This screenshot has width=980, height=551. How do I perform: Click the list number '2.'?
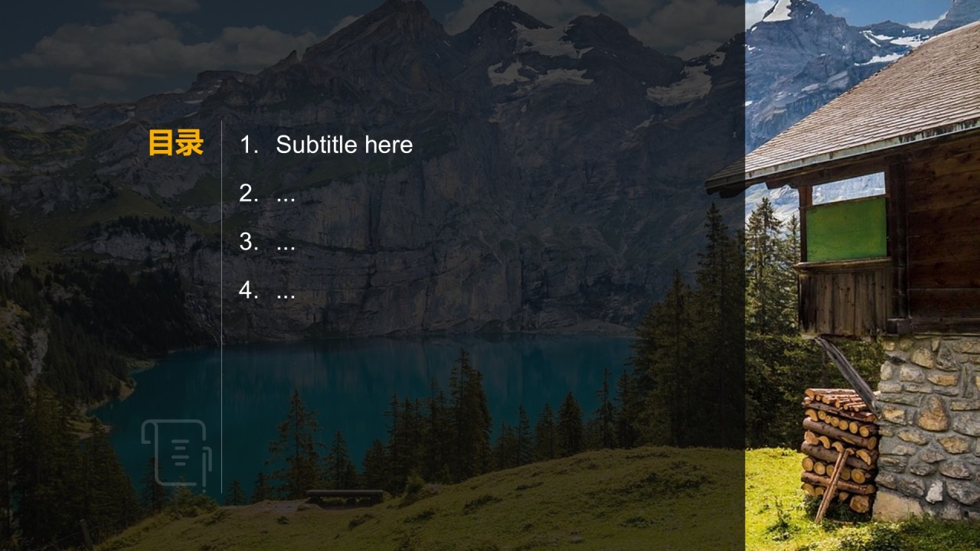click(249, 194)
